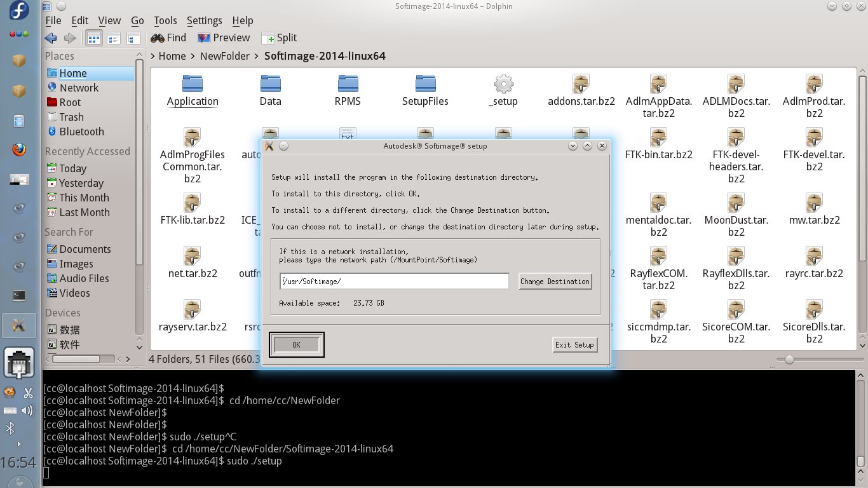868x488 pixels.
Task: Select FTK-lib.tar.bz2 archive
Action: (x=193, y=210)
